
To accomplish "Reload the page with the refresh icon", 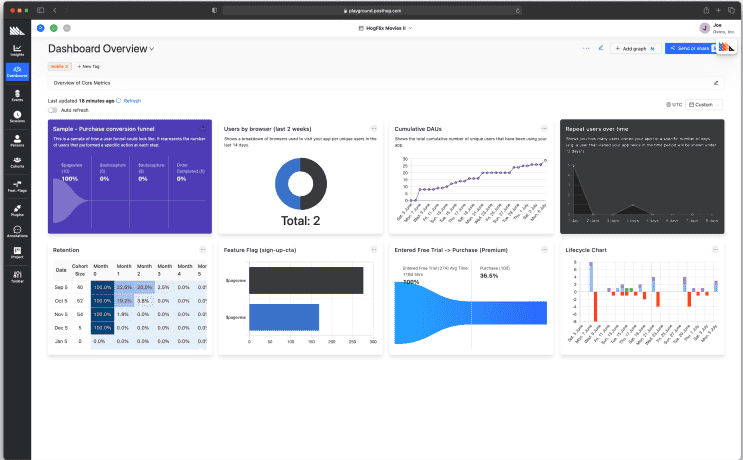I will (x=518, y=10).
